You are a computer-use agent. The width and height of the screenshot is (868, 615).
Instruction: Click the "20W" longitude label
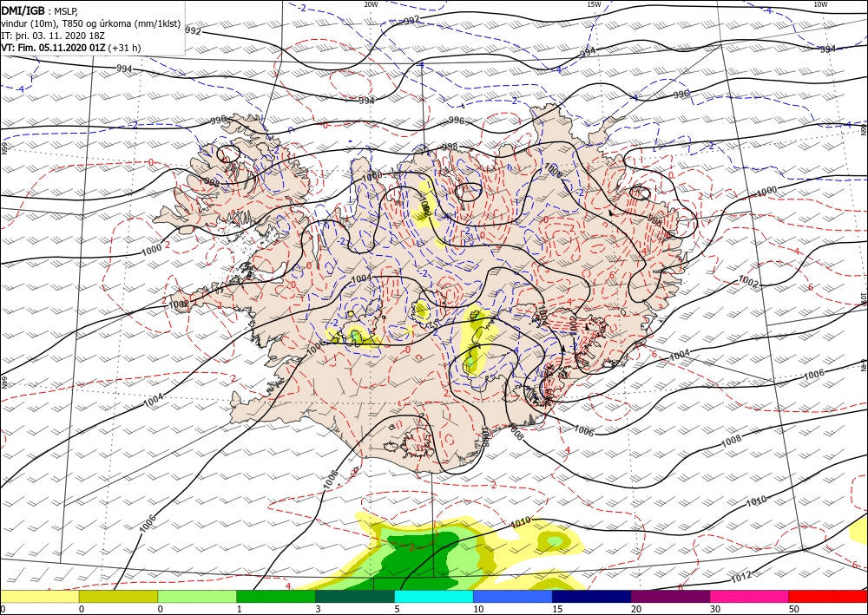371,4
